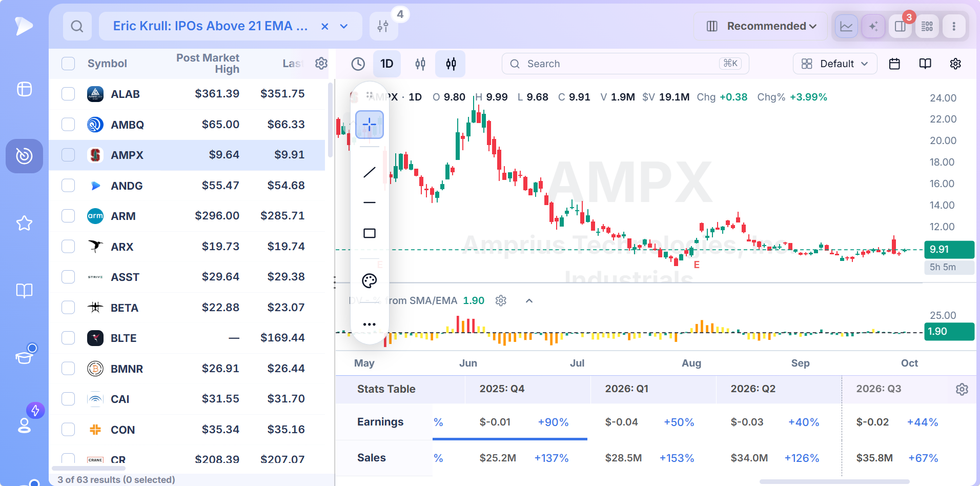
Task: Open the 1D timeframe selector
Action: [x=387, y=64]
